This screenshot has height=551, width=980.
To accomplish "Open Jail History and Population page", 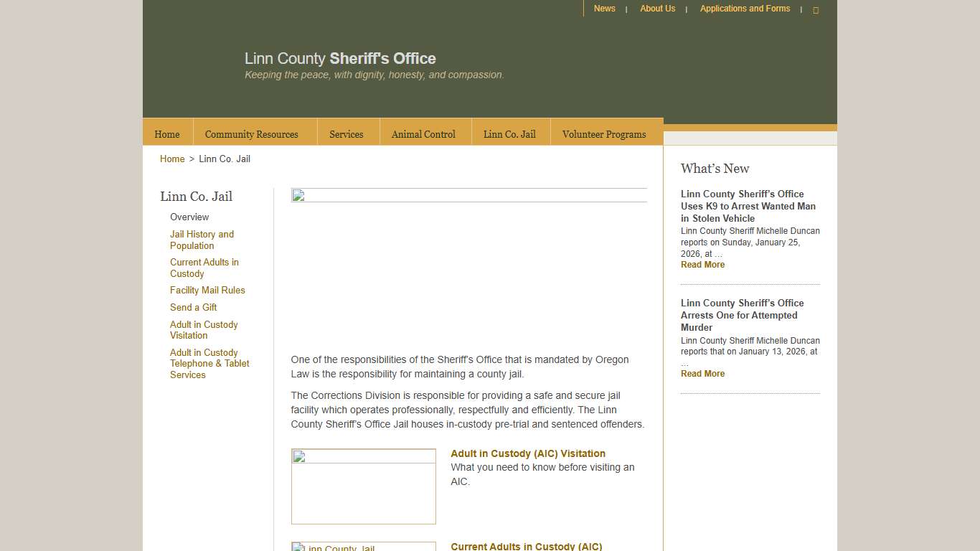I will coord(202,240).
